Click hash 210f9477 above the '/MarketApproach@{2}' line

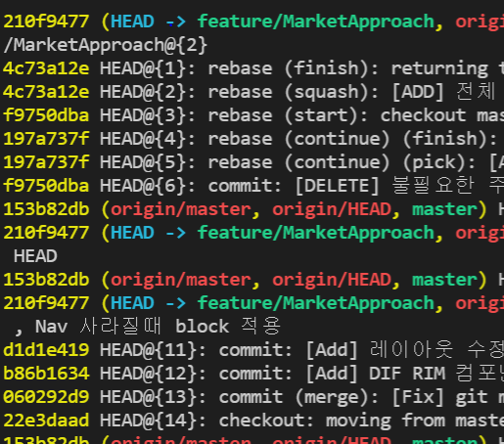(46, 22)
